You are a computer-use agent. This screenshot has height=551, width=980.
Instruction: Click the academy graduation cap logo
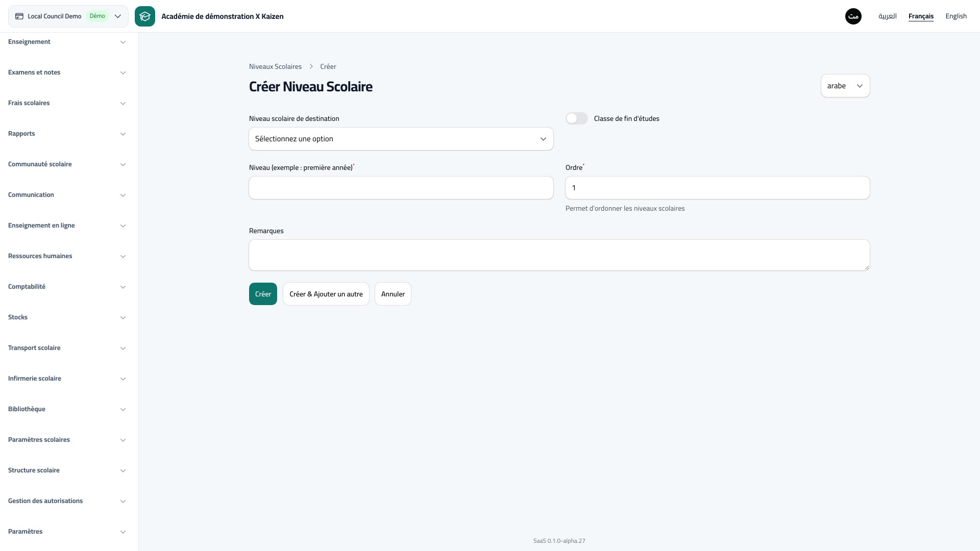click(145, 16)
